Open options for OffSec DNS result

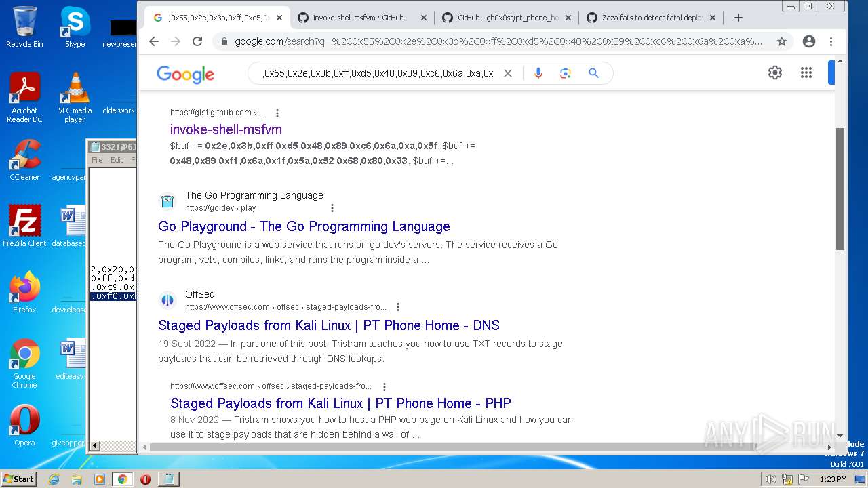pos(398,307)
